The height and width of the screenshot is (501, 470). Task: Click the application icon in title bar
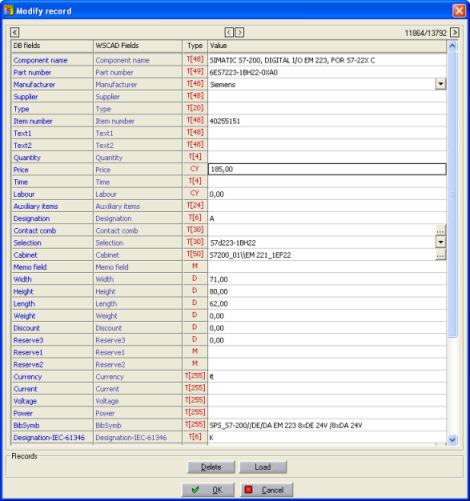(x=8, y=10)
